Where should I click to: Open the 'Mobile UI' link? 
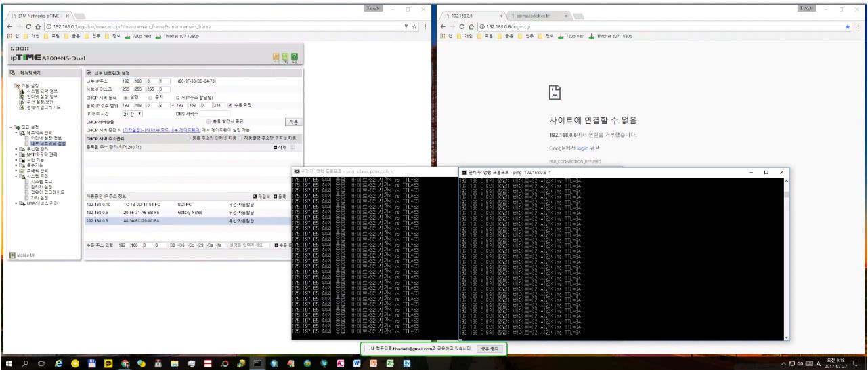pos(22,255)
